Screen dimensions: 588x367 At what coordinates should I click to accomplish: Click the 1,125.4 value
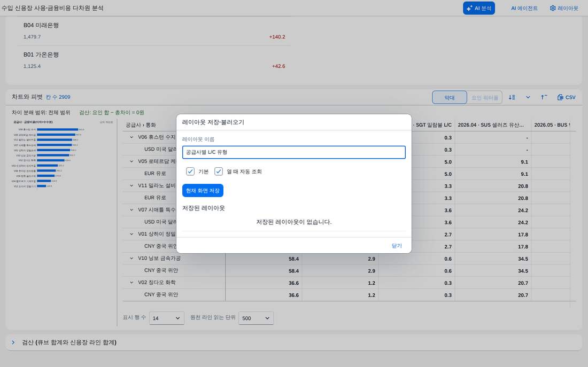tap(32, 66)
